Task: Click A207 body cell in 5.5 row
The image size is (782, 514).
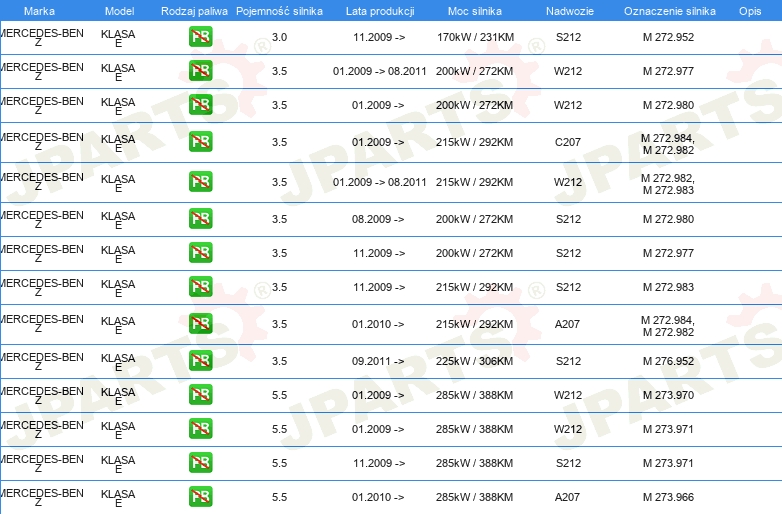Action: click(568, 497)
